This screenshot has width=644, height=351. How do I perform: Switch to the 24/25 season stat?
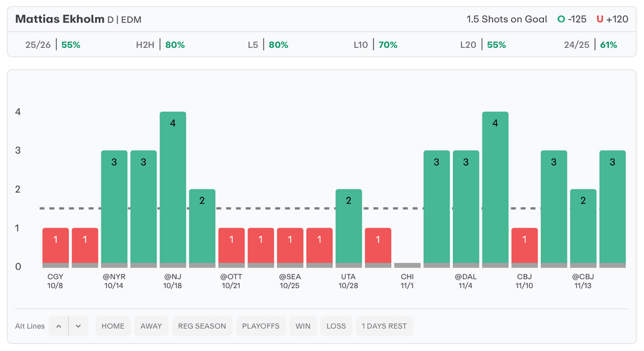coord(590,45)
